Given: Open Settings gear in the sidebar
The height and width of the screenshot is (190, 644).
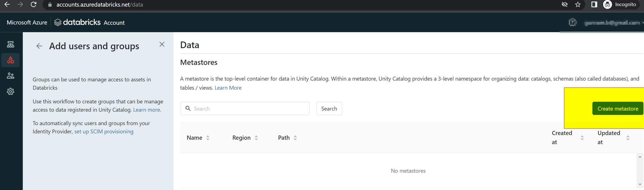Looking at the screenshot, I should [10, 91].
